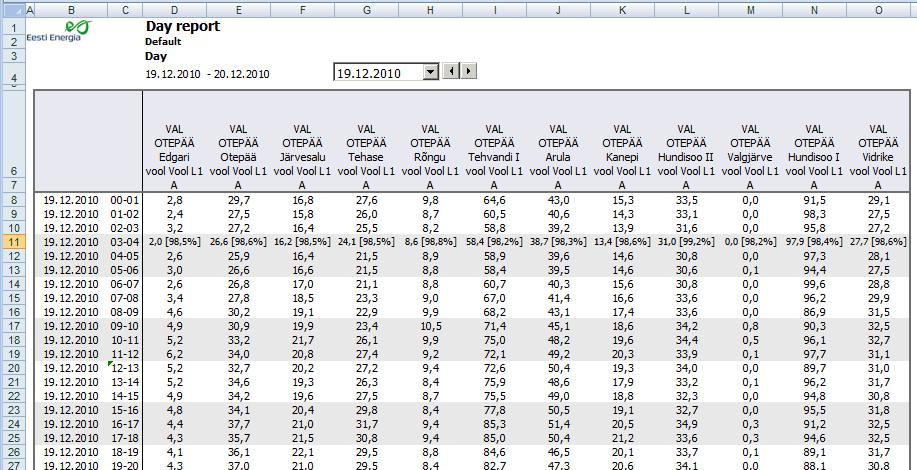Select row 20 header

pos(13,368)
